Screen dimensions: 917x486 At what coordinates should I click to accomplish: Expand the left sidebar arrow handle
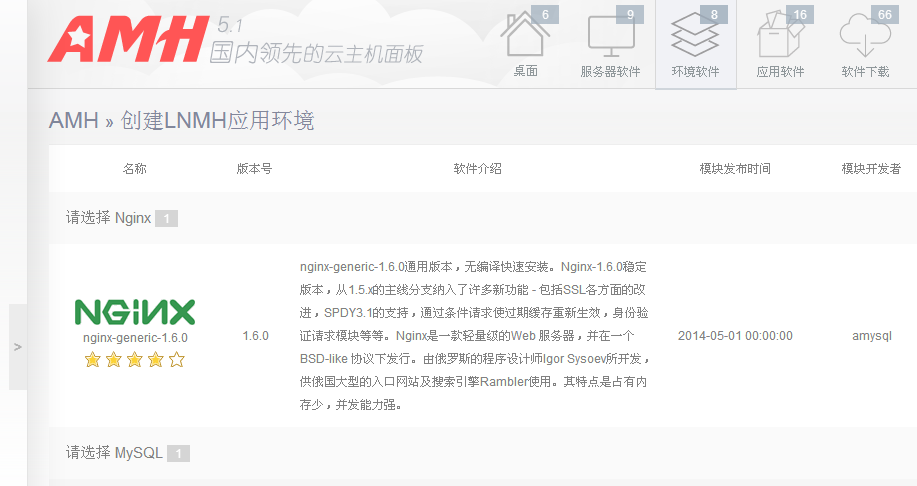point(18,346)
